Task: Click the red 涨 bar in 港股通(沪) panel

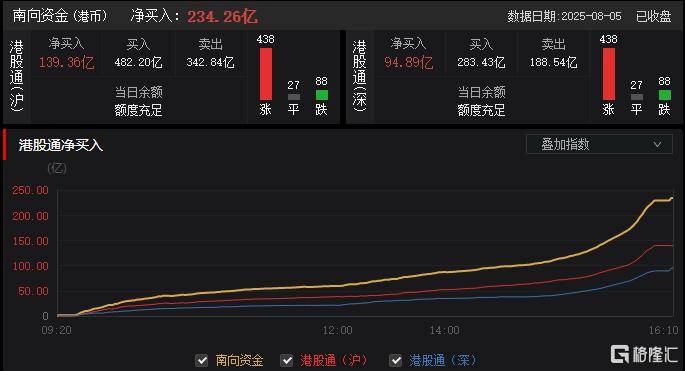Action: pos(266,74)
